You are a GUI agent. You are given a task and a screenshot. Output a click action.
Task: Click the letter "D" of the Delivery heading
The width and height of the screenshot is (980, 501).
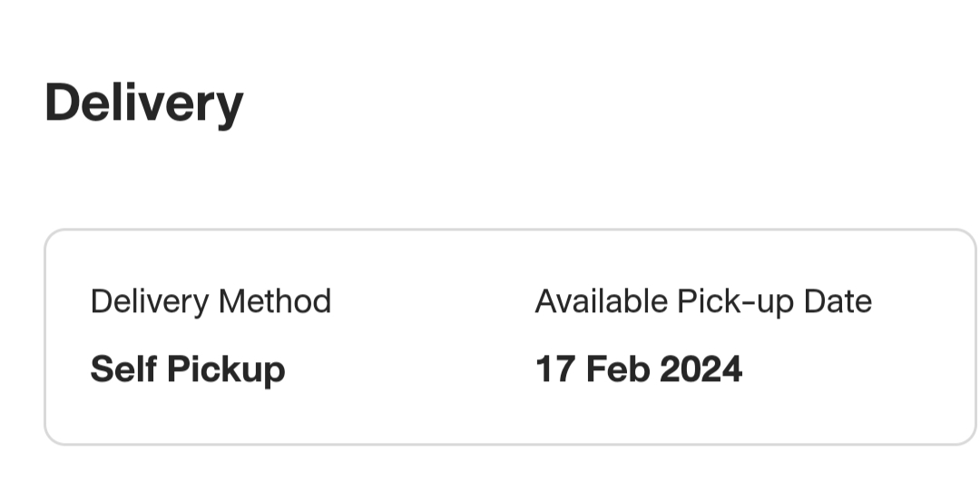(62, 103)
